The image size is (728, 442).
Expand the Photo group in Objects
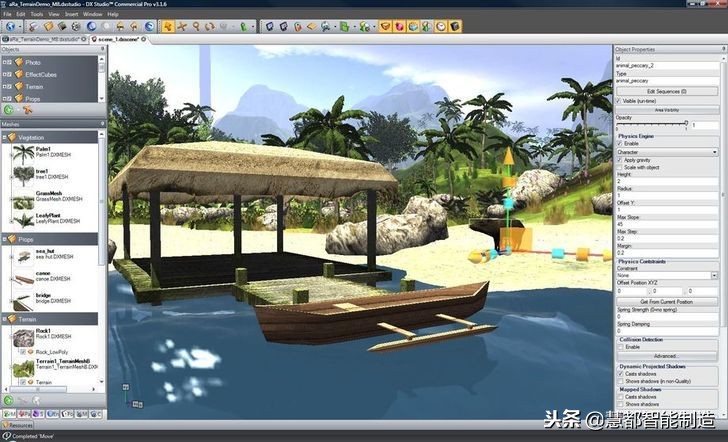coord(5,62)
